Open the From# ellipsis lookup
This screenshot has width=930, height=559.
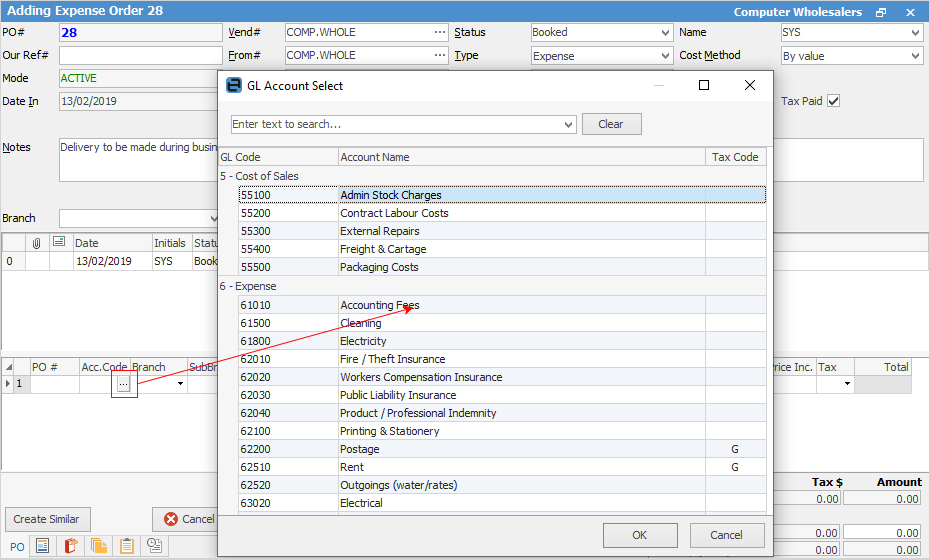[x=439, y=56]
